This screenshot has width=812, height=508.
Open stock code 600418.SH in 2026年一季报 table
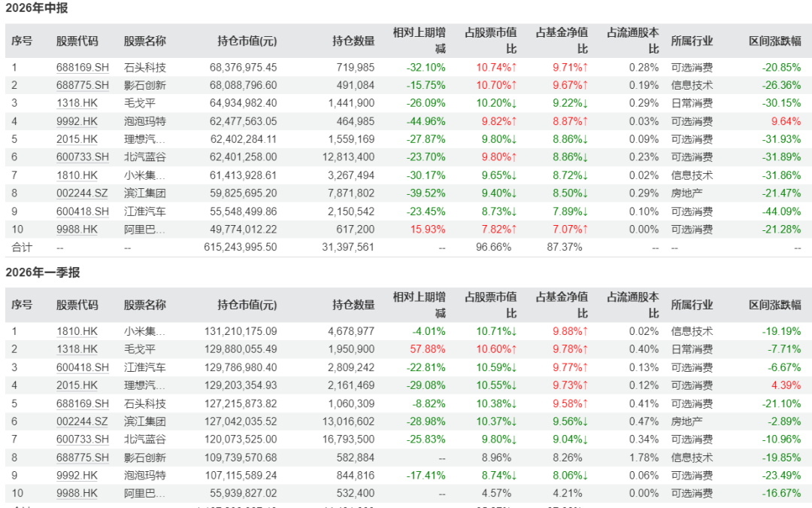(83, 367)
